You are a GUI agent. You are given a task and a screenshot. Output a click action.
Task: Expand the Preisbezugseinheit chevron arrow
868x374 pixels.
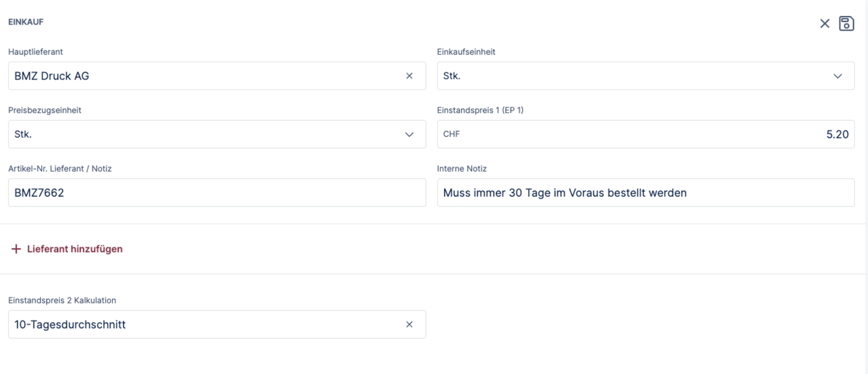409,135
